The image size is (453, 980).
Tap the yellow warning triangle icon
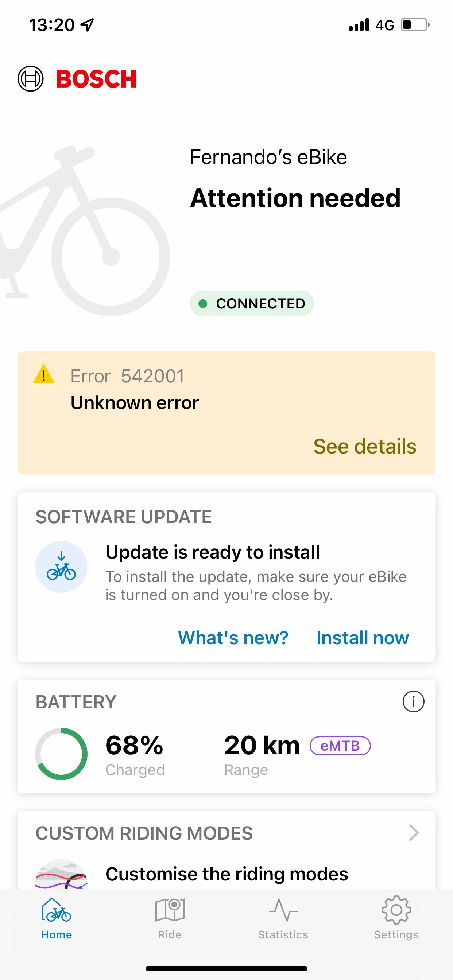click(x=44, y=374)
